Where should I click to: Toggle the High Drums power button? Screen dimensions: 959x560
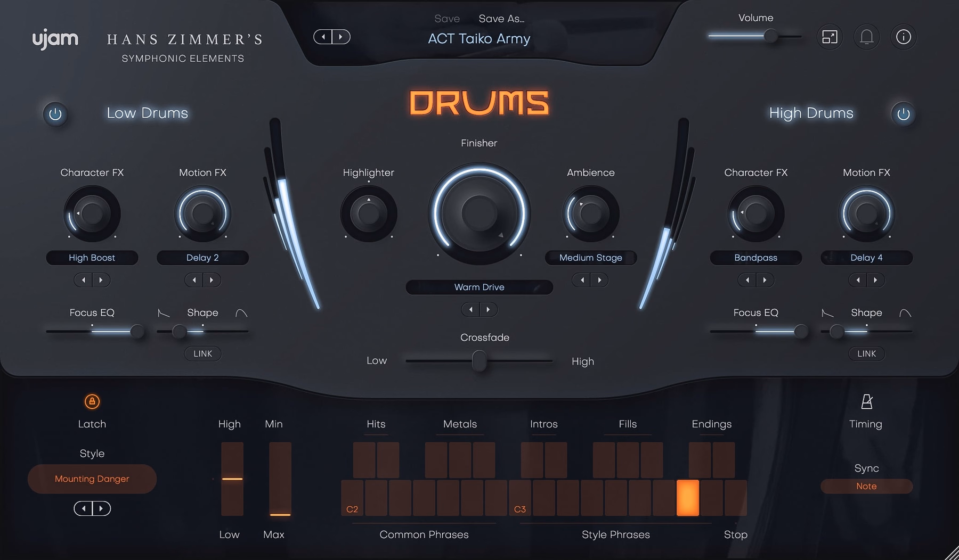pyautogui.click(x=903, y=114)
